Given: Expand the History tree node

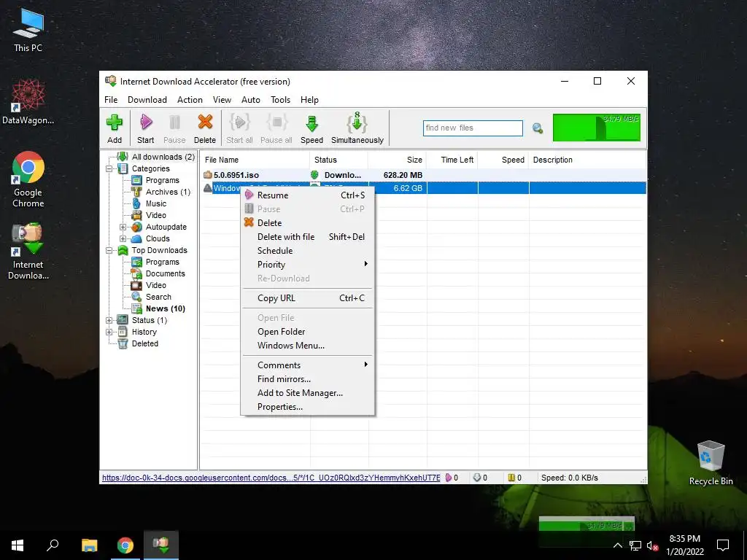Looking at the screenshot, I should click(x=109, y=332).
